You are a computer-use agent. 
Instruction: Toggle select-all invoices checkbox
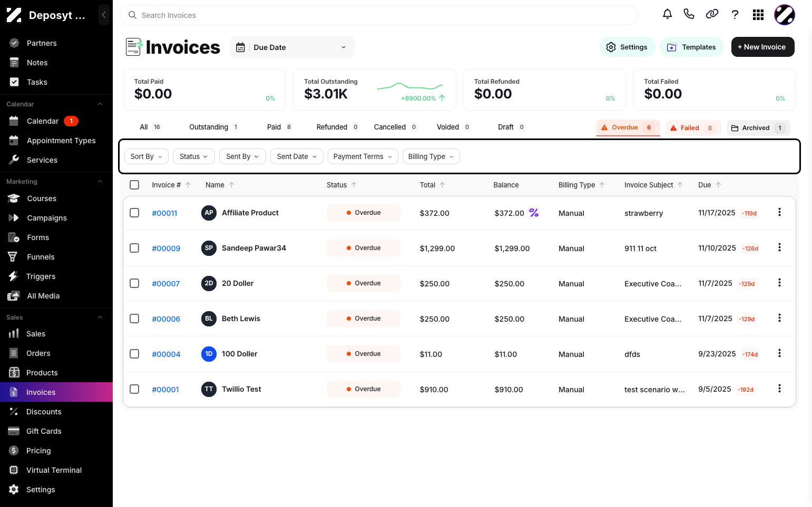[x=134, y=185]
